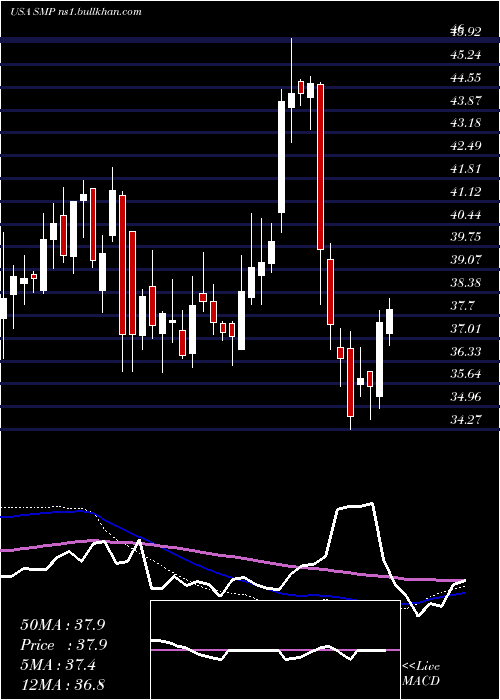The width and height of the screenshot is (500, 700).
Task: Click the <<Live MACD label
Action: [421, 674]
